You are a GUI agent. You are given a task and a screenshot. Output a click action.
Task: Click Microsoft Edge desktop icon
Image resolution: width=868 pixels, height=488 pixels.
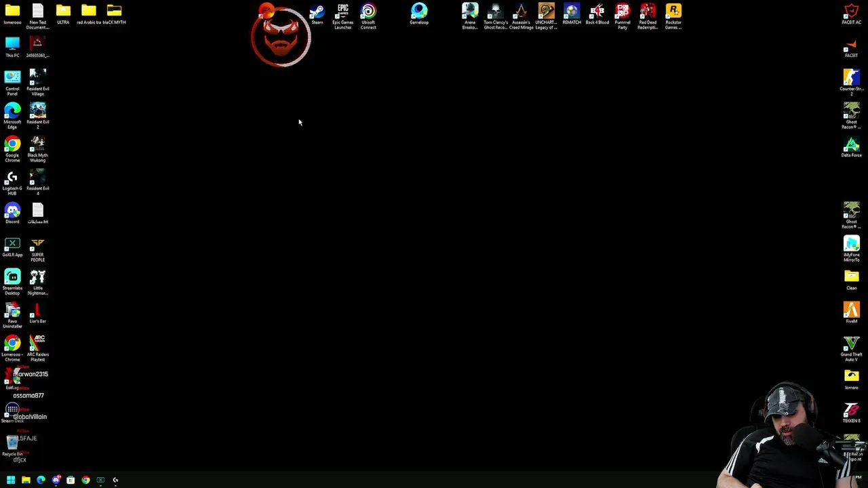coord(12,116)
